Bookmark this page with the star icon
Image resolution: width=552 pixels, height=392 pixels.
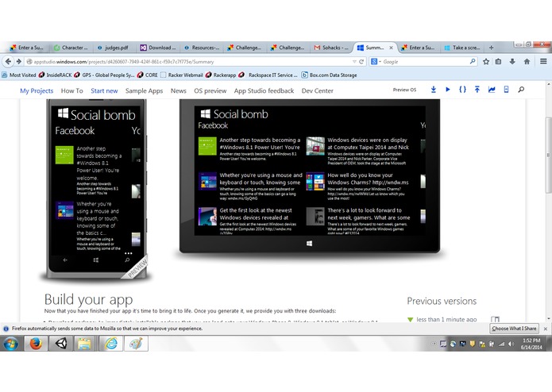pos(486,62)
